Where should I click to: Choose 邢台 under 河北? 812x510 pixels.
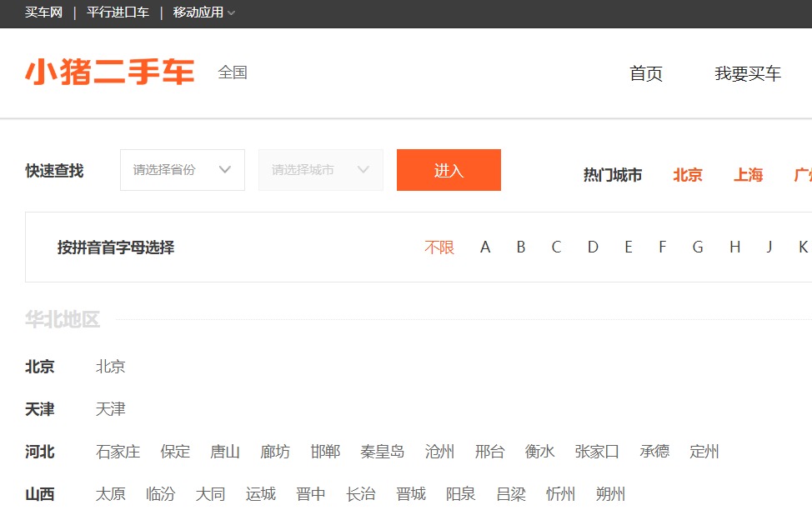pos(489,452)
